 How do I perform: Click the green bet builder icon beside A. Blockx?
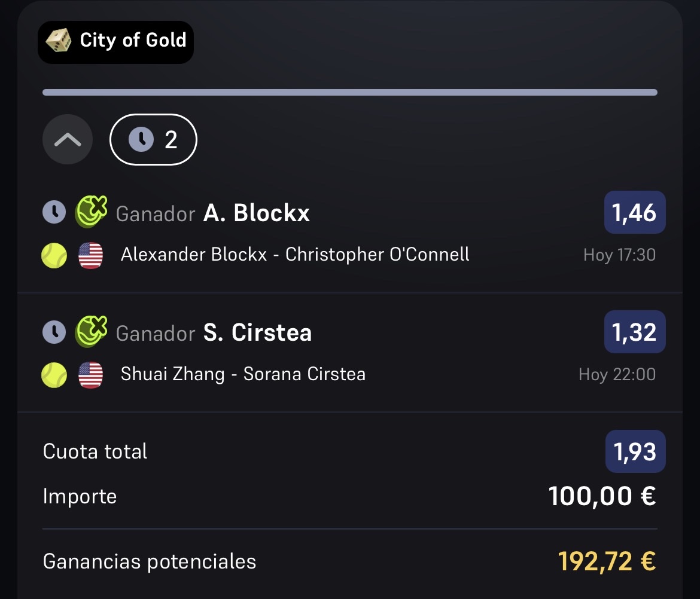(x=91, y=212)
